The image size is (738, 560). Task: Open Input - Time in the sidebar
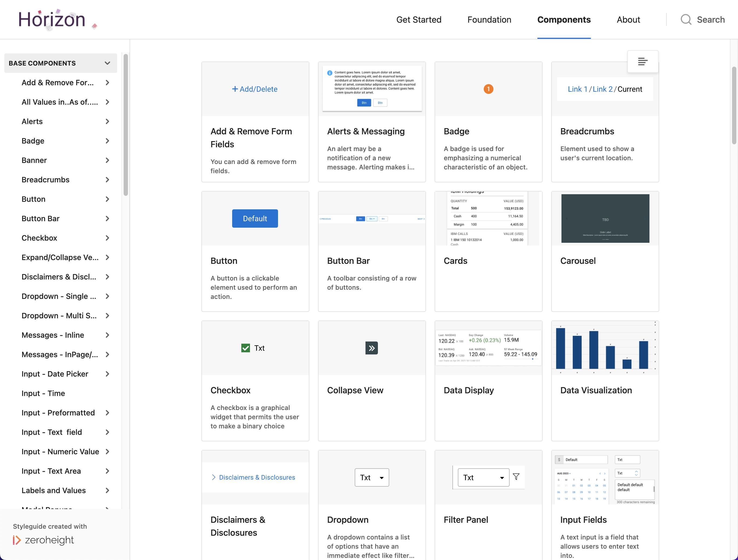click(43, 393)
